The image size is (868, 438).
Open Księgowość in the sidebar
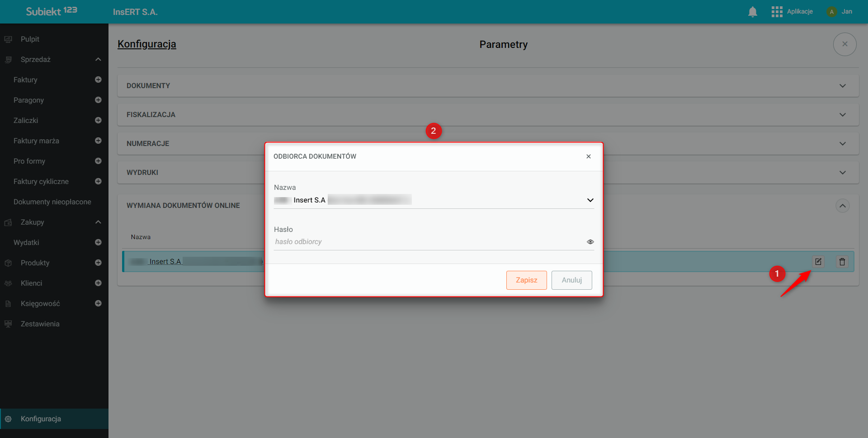tap(40, 304)
